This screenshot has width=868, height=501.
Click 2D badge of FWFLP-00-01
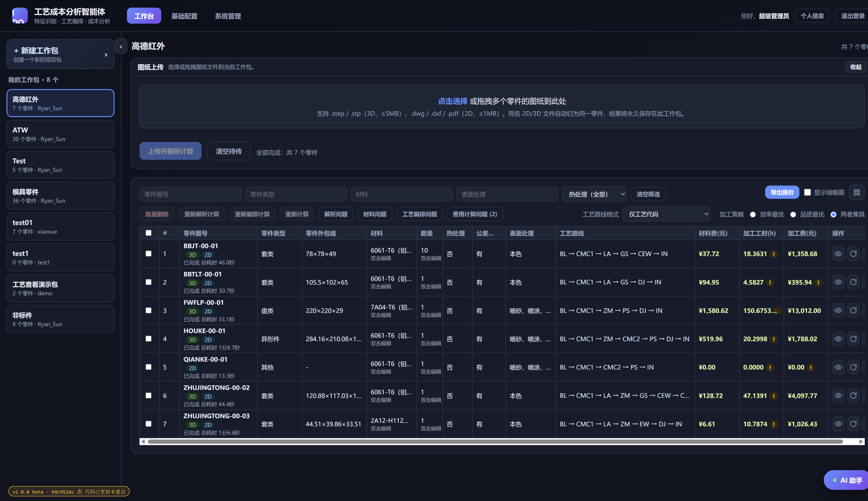208,312
